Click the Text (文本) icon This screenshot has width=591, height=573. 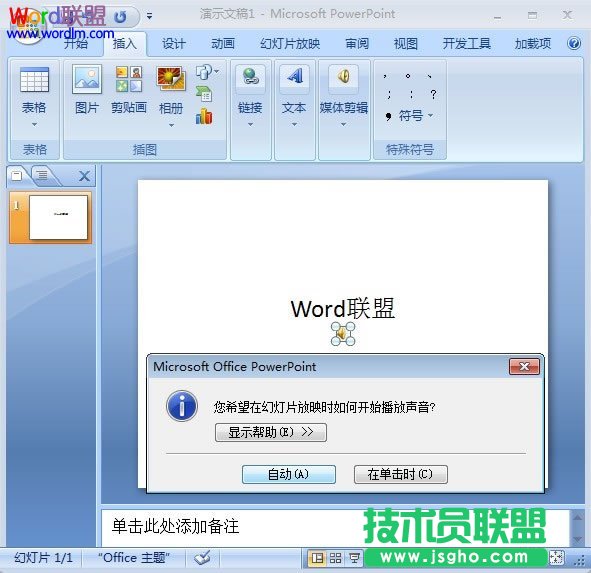pyautogui.click(x=294, y=77)
